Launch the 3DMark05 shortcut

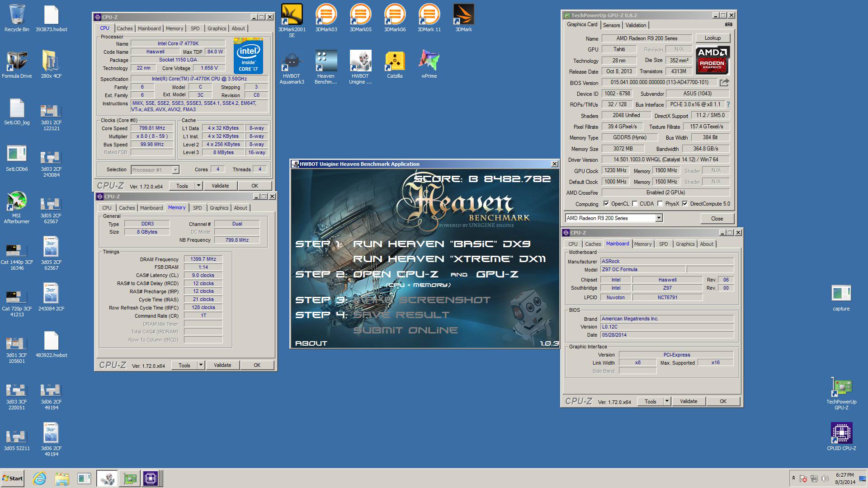click(360, 18)
